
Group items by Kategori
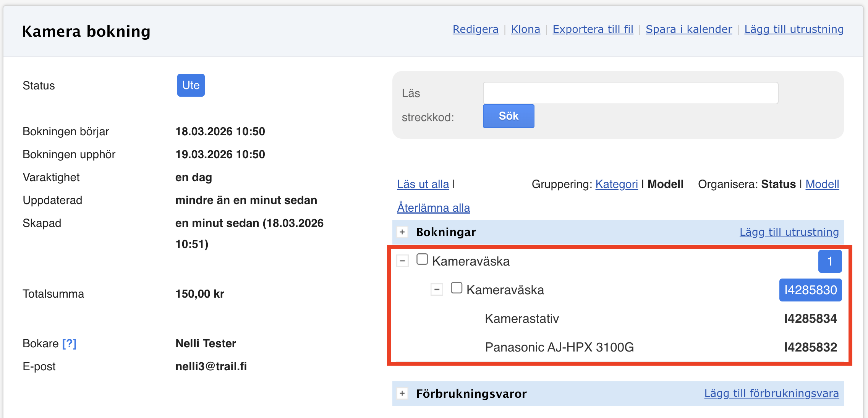616,184
